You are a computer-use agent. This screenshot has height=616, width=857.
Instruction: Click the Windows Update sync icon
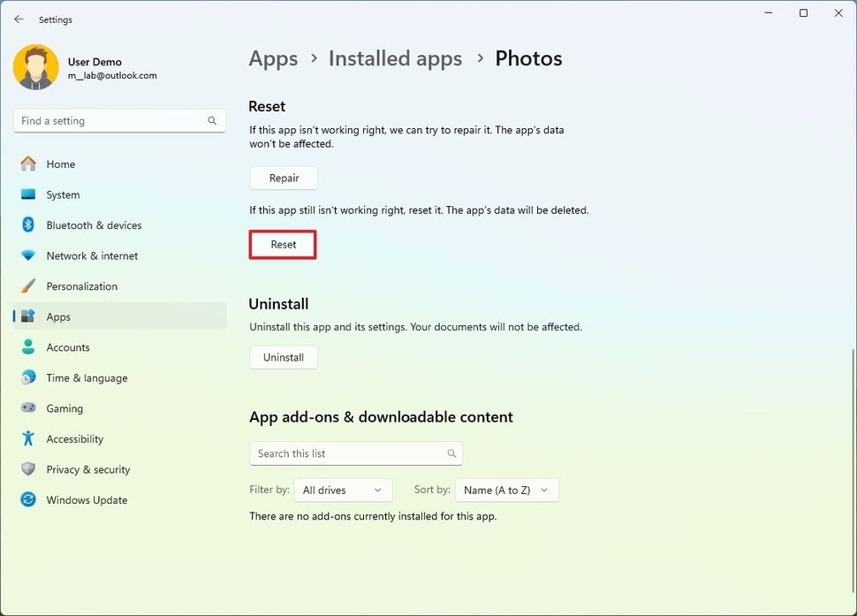28,499
